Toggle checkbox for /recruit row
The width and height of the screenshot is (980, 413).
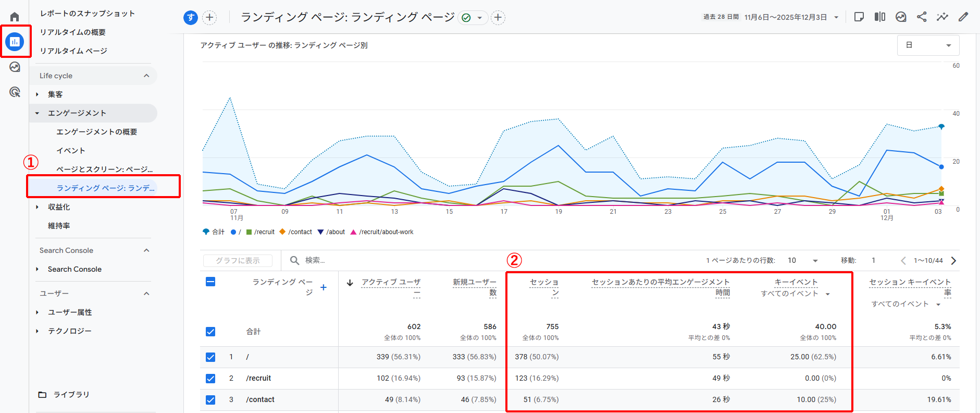[210, 379]
